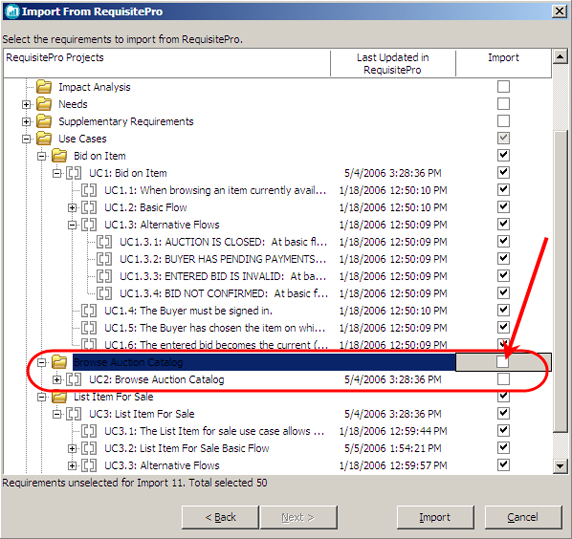Click requirement icon beside UC1.4
The height and width of the screenshot is (539, 572).
(x=89, y=311)
